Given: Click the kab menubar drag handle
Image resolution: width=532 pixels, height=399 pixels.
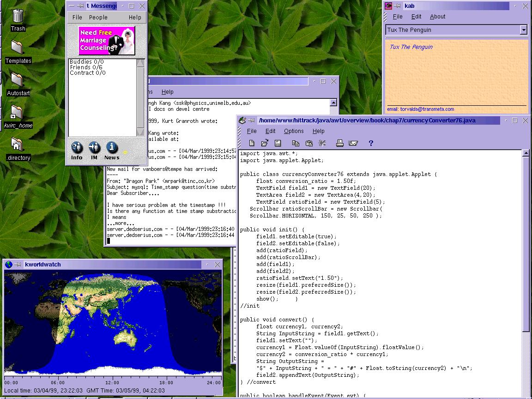Looking at the screenshot, I should 386,16.
